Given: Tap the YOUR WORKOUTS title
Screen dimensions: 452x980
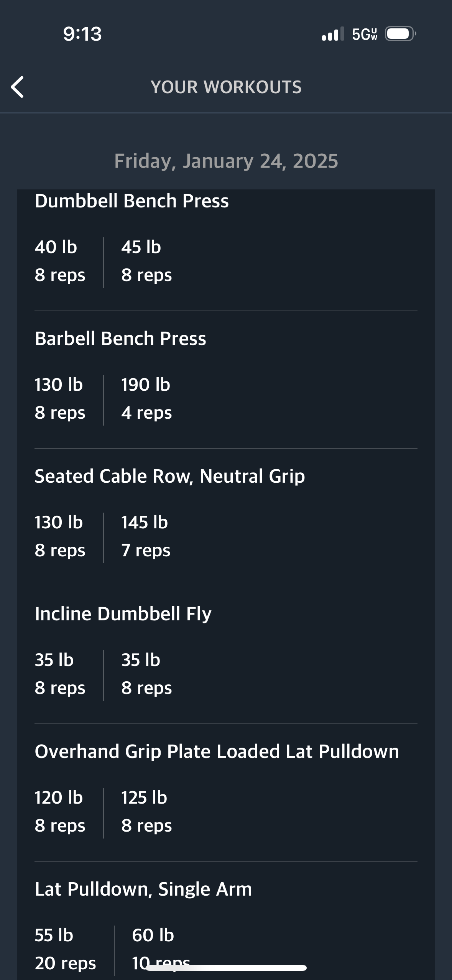Looking at the screenshot, I should pos(226,87).
